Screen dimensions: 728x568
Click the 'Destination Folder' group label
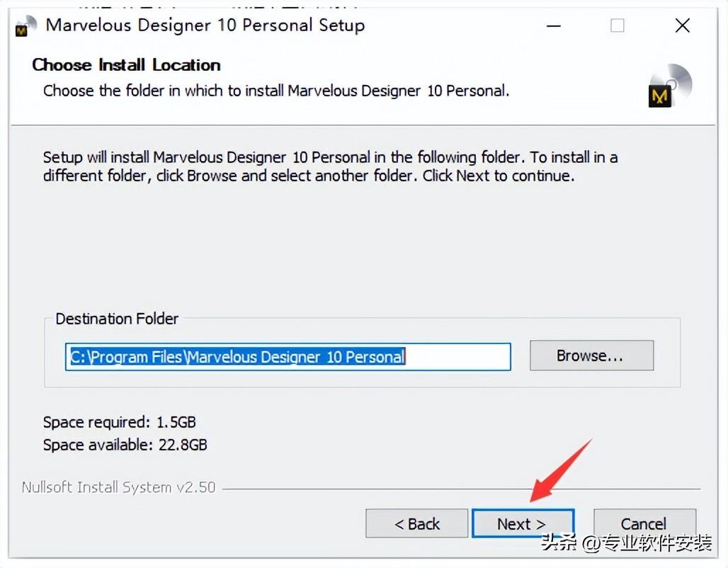[x=117, y=319]
